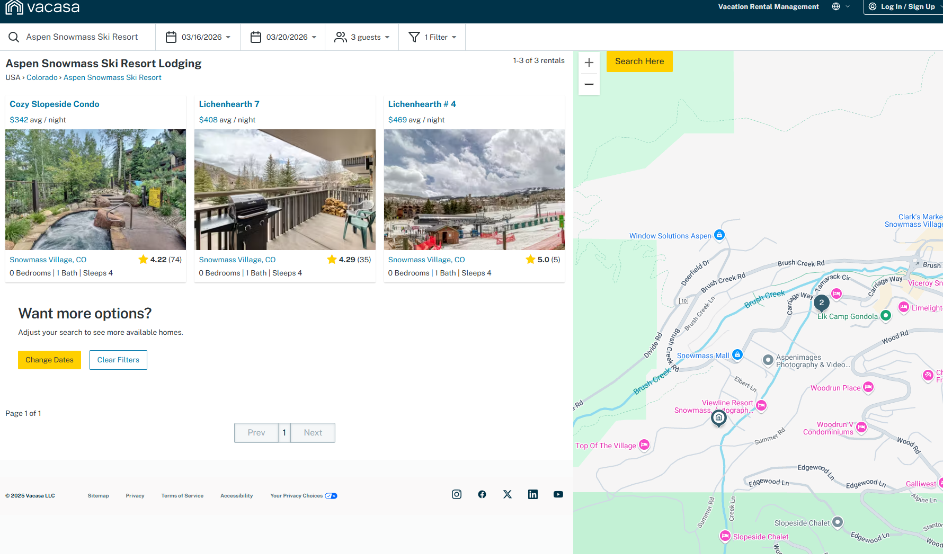Open Cozy Slopeside Condo hot tub photo
Image resolution: width=943 pixels, height=560 pixels.
coord(95,190)
